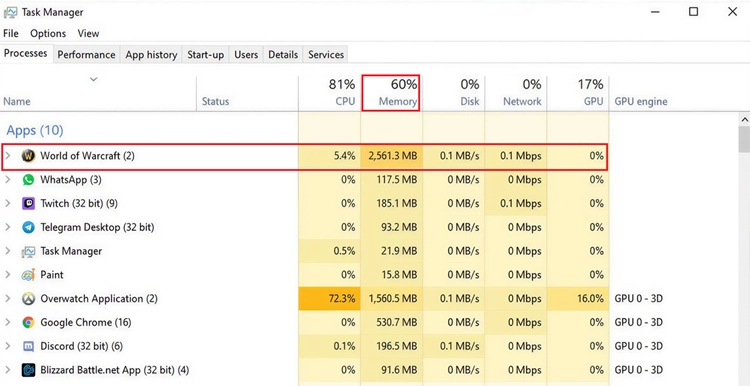Click the Blizzard Battle.net App icon
The height and width of the screenshot is (386, 750).
click(x=28, y=370)
